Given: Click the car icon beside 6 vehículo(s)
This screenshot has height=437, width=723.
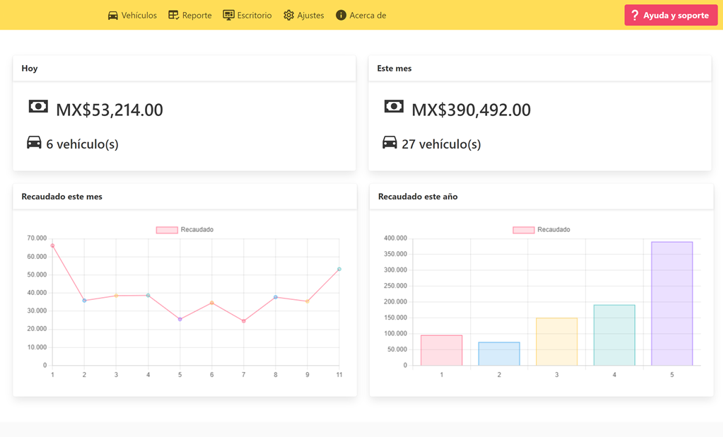Looking at the screenshot, I should click(34, 143).
